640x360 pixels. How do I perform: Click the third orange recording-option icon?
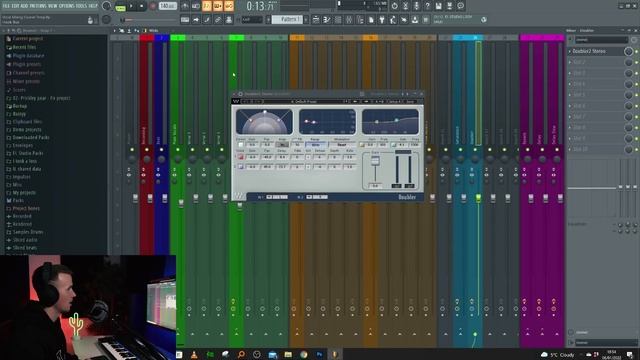coord(229,6)
